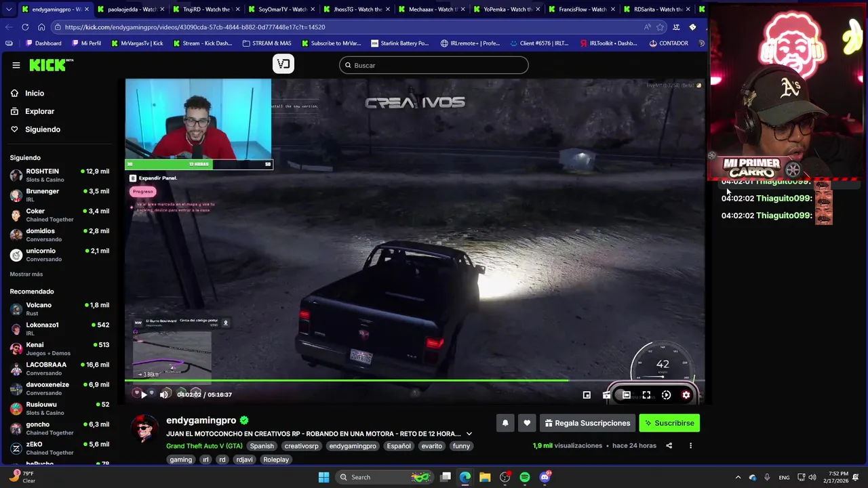Select the Roleplay tag
Image resolution: width=868 pixels, height=488 pixels.
[x=276, y=460]
